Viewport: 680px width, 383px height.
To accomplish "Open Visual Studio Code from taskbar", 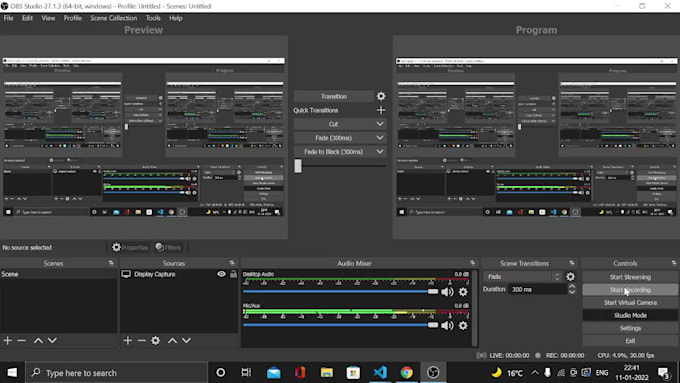I will pos(380,373).
